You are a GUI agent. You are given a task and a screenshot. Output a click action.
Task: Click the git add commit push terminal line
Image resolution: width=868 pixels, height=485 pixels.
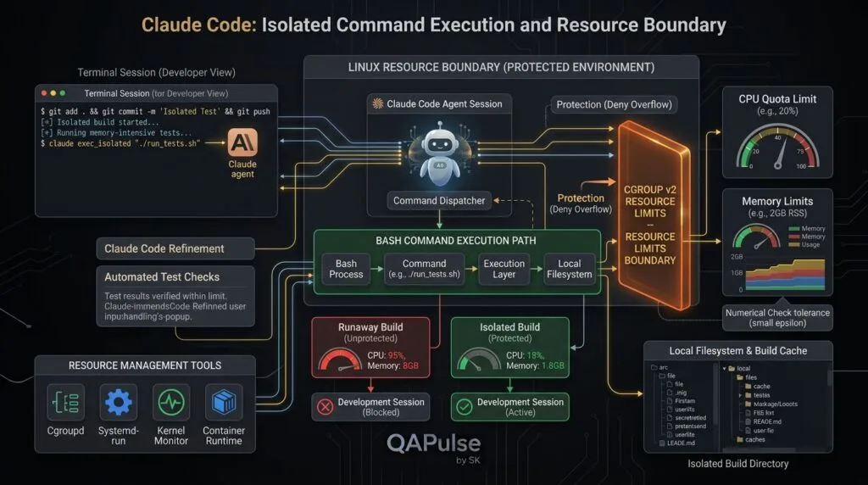155,111
